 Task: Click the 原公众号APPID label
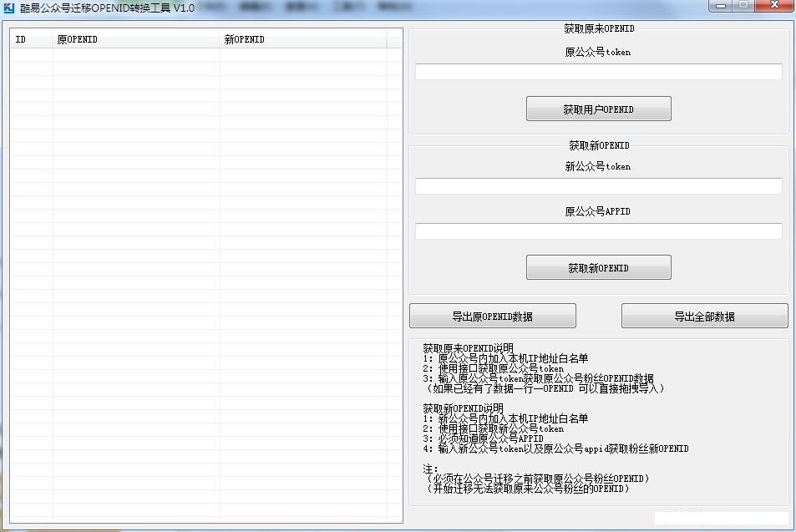coord(598,211)
